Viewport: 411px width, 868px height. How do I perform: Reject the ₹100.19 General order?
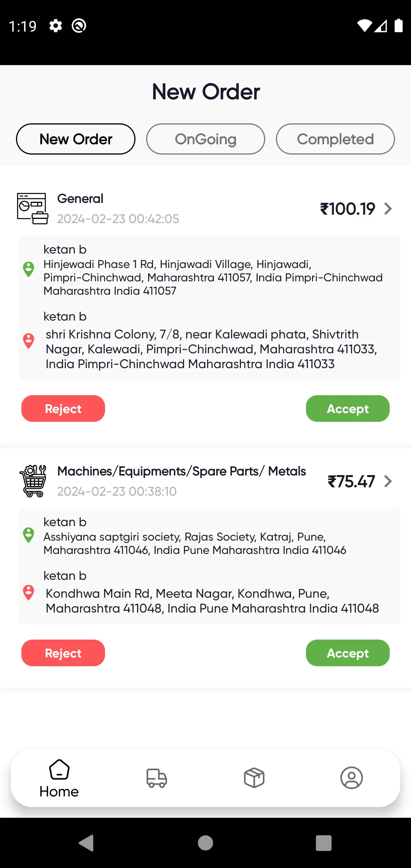[x=63, y=408]
